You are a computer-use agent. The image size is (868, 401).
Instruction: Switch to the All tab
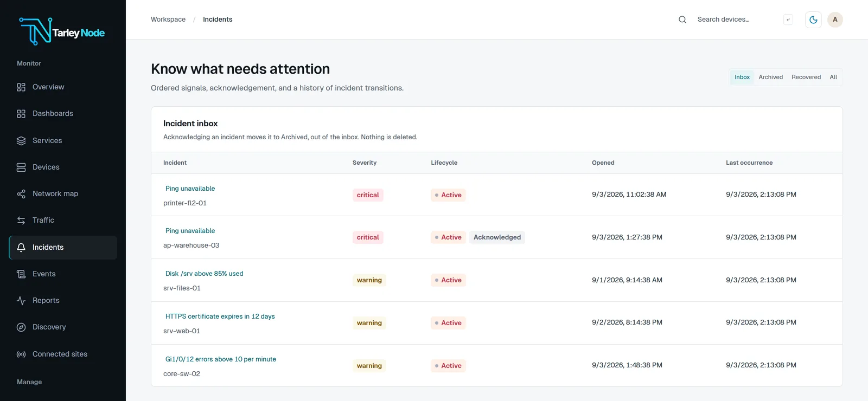(833, 77)
